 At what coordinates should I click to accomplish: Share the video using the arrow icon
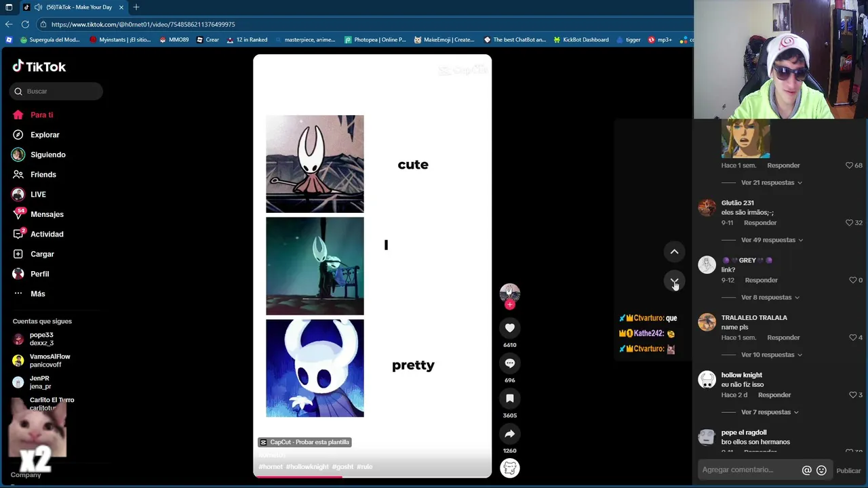(x=510, y=434)
